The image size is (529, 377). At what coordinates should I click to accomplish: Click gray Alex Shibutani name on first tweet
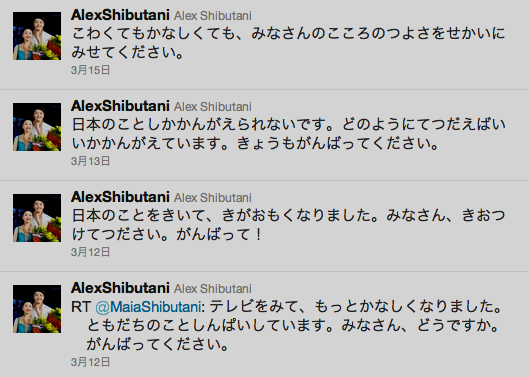(x=213, y=16)
